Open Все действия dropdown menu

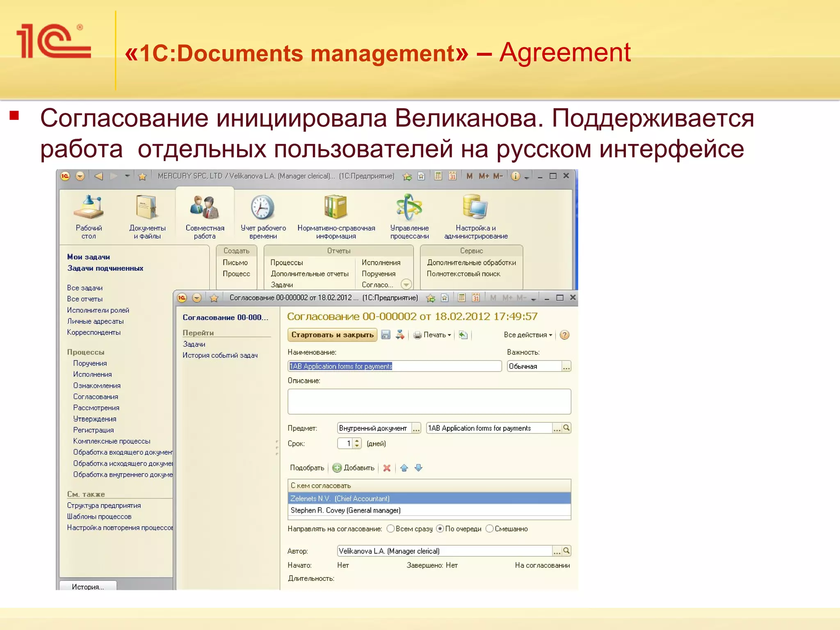point(528,335)
